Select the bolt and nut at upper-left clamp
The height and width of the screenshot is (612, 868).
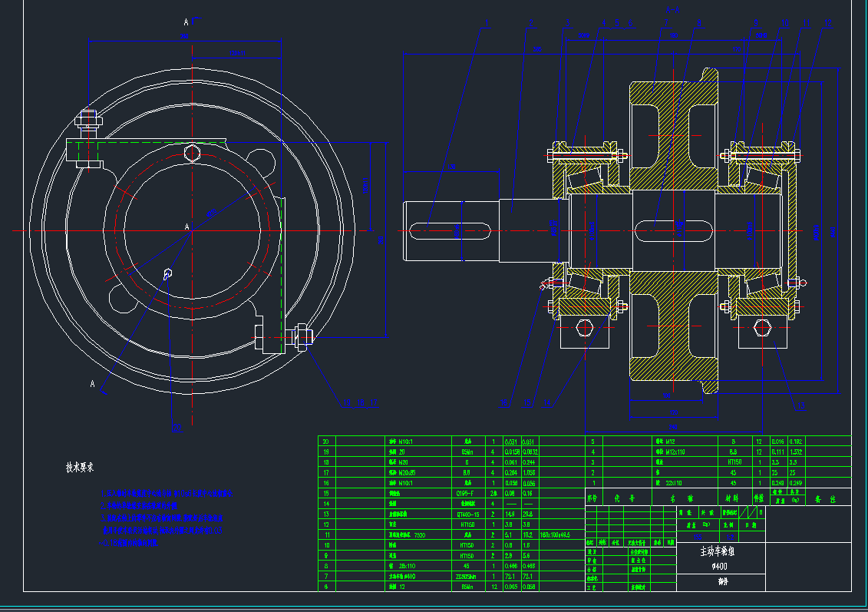(88, 121)
